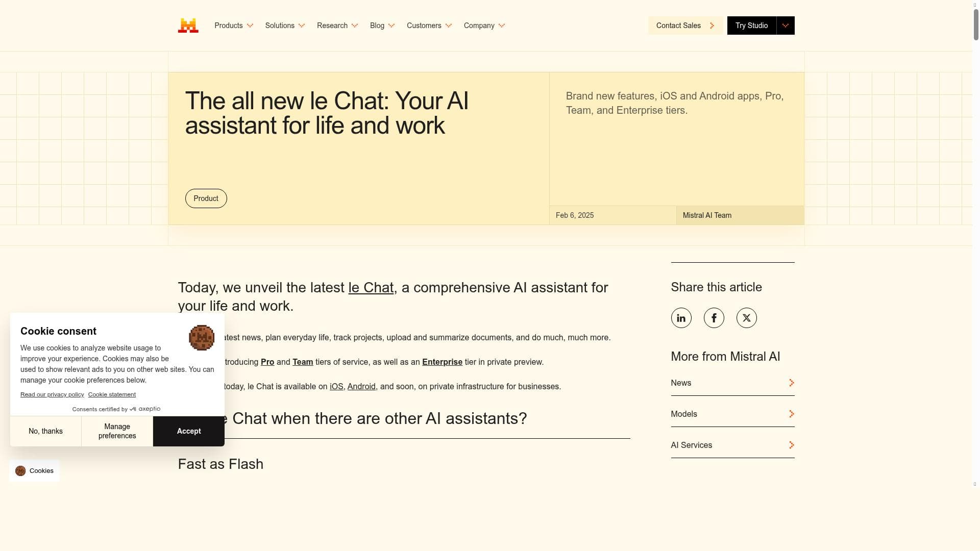Viewport: 980px width, 551px height.
Task: Follow the le Chat link
Action: coord(371,288)
